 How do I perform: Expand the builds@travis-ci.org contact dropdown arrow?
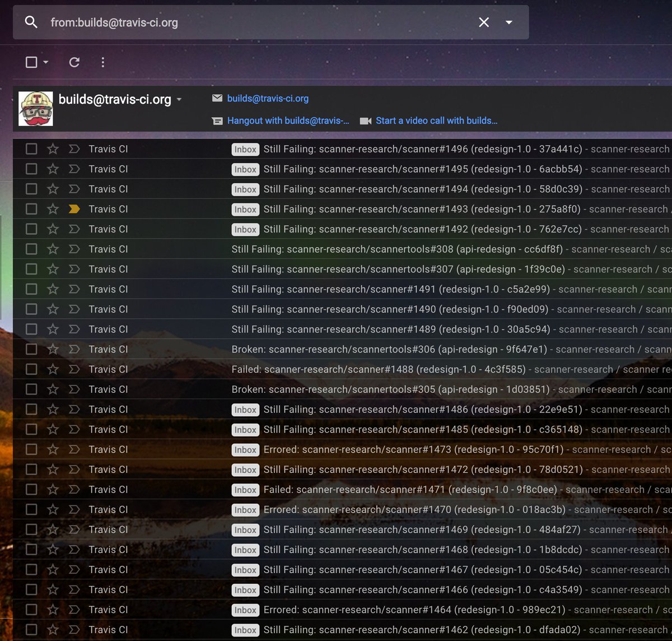coord(179,100)
